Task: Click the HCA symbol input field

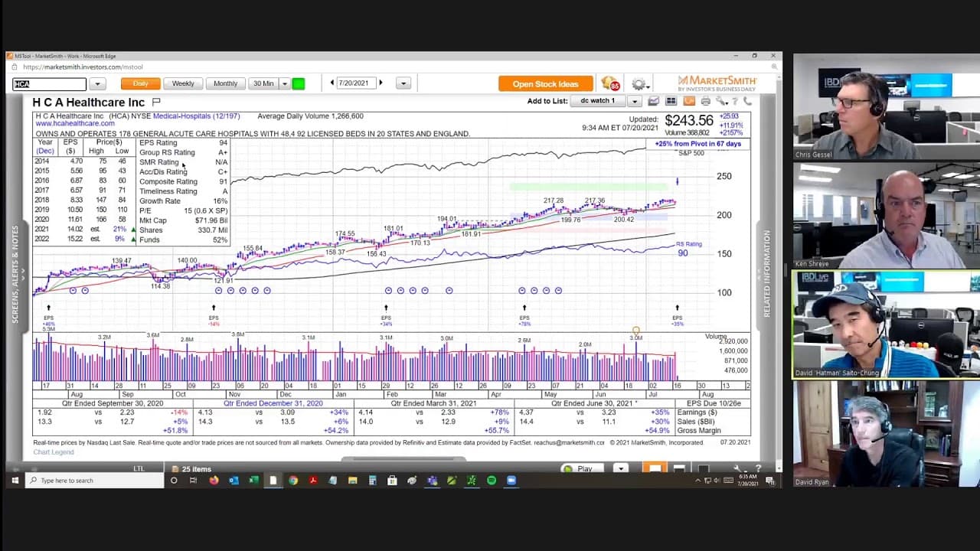Action: tap(50, 84)
